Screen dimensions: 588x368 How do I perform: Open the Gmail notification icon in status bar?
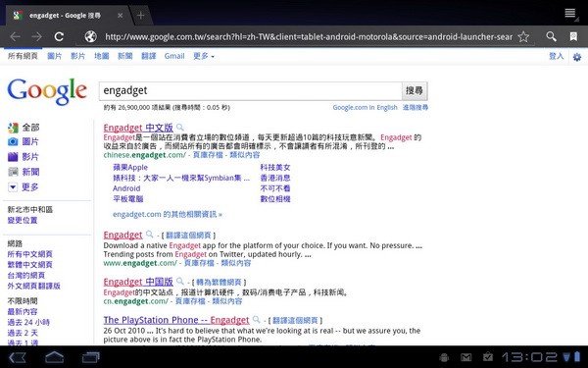[466, 357]
